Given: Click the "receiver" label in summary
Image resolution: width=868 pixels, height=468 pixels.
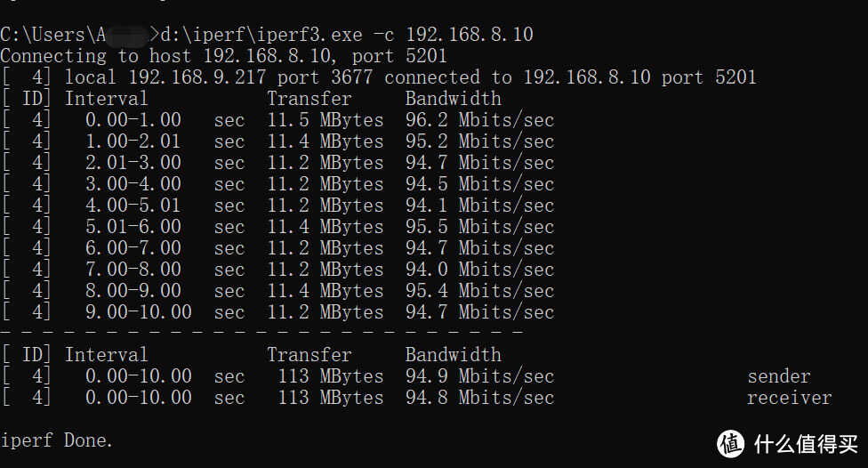Looking at the screenshot, I should [789, 398].
